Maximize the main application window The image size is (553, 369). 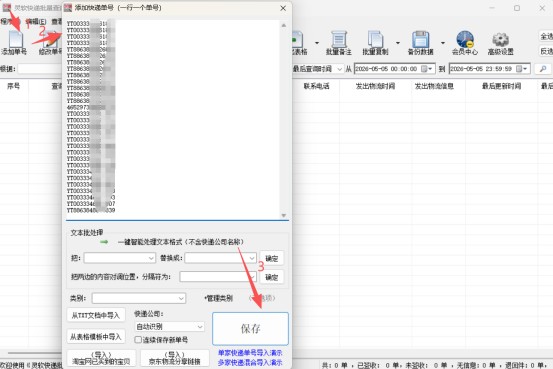pos(517,8)
